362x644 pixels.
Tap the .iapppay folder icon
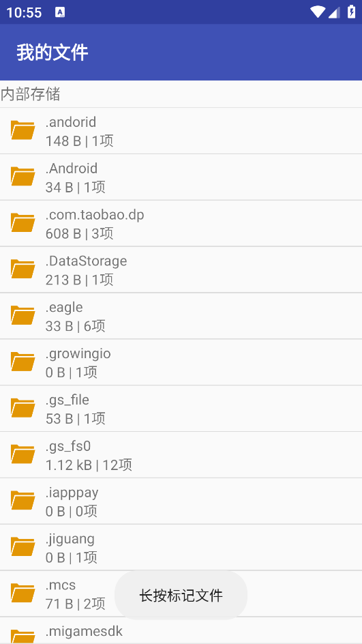(x=22, y=501)
